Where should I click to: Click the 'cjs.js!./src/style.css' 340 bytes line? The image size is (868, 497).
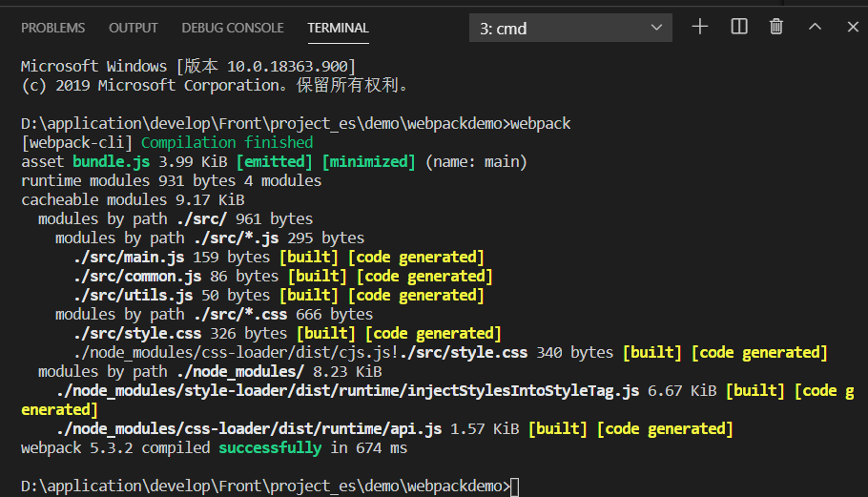point(450,353)
